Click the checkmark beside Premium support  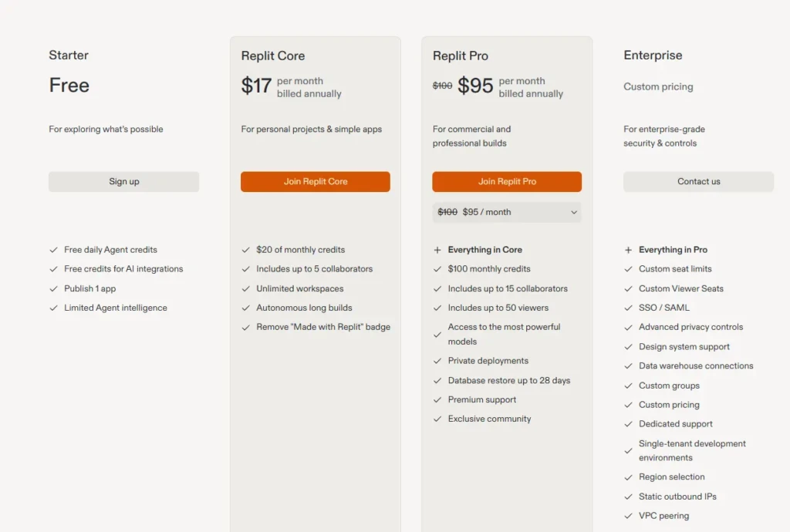437,399
